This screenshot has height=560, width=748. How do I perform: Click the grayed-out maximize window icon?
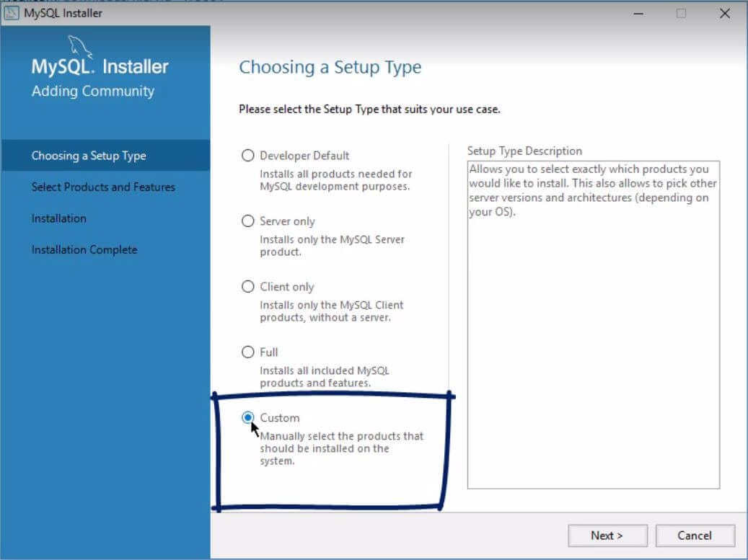pos(681,14)
